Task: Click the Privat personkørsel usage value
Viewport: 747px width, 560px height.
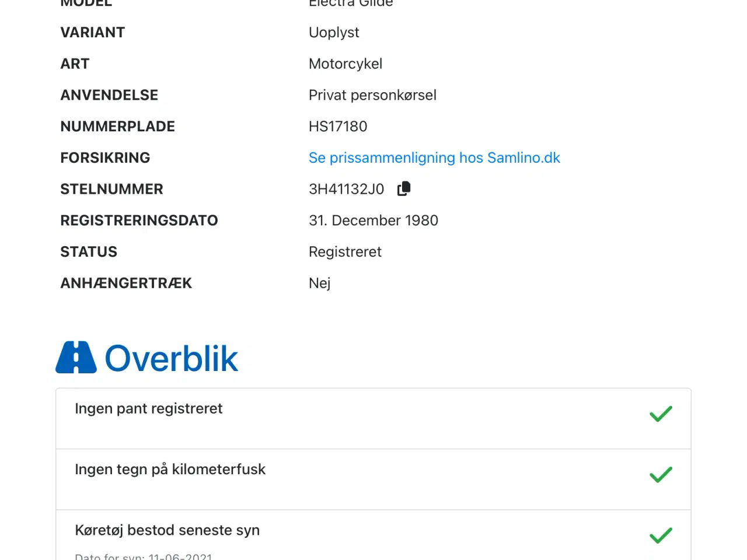Action: pos(372,95)
